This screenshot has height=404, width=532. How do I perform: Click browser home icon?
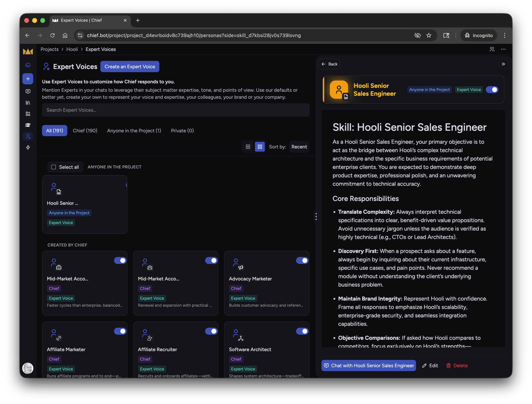(x=65, y=35)
